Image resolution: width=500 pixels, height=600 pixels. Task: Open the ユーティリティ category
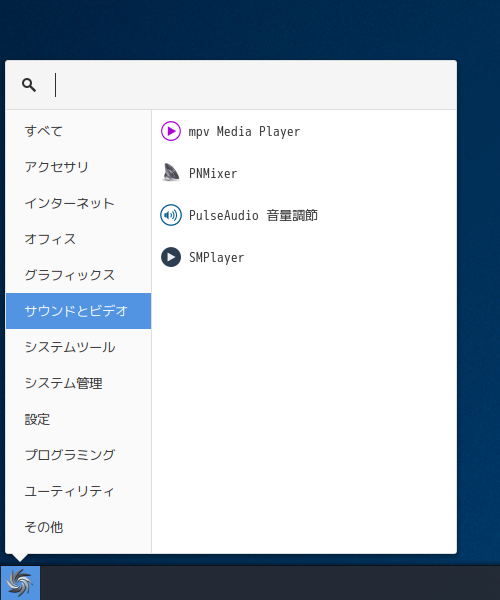(x=78, y=491)
